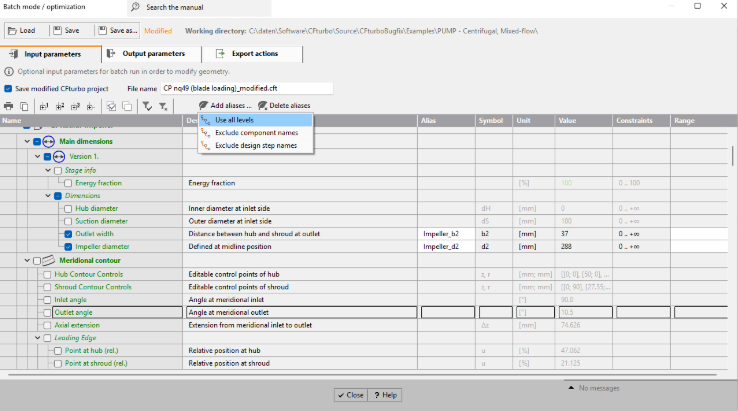Click the Impeller_b2 alias cell
This screenshot has height=411, width=738.
[446, 234]
